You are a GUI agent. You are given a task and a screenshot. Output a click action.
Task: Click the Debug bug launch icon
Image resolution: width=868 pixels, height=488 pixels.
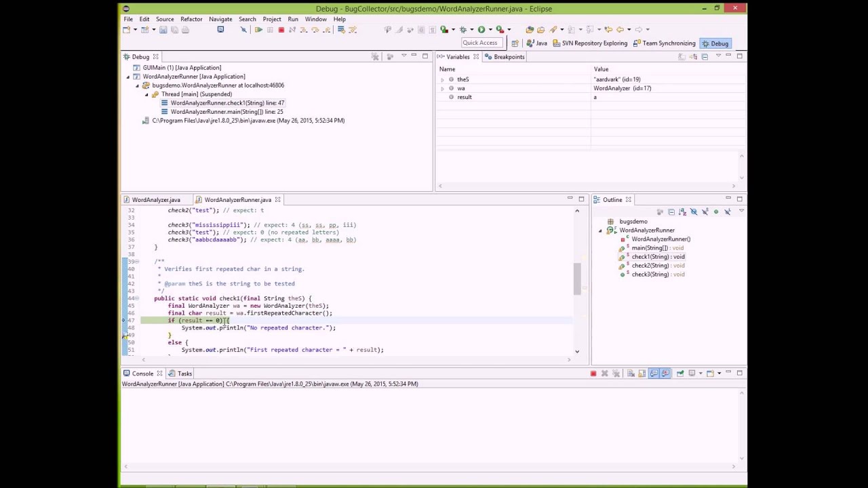tap(462, 29)
